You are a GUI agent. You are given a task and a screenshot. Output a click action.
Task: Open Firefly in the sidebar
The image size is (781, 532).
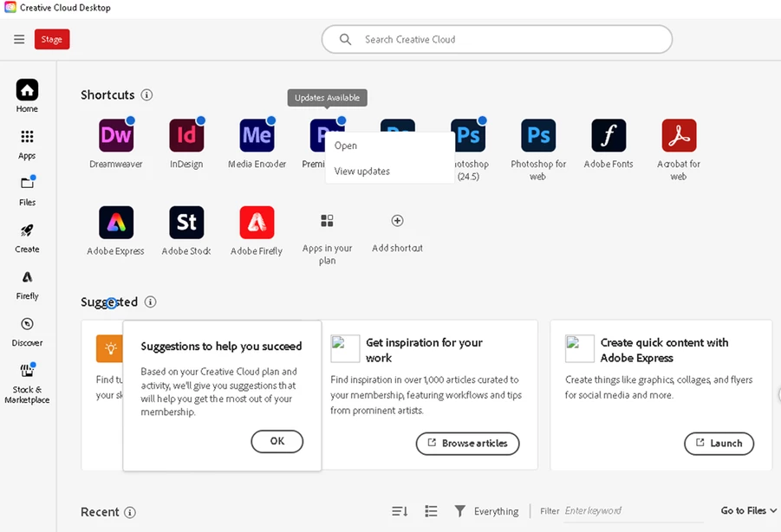27,285
